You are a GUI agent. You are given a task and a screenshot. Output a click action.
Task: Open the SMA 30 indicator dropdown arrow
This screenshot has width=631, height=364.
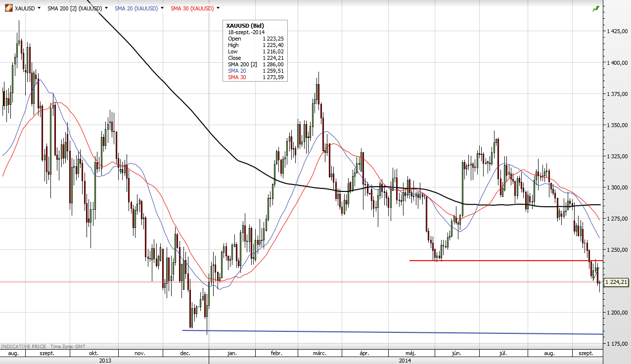[x=218, y=8]
